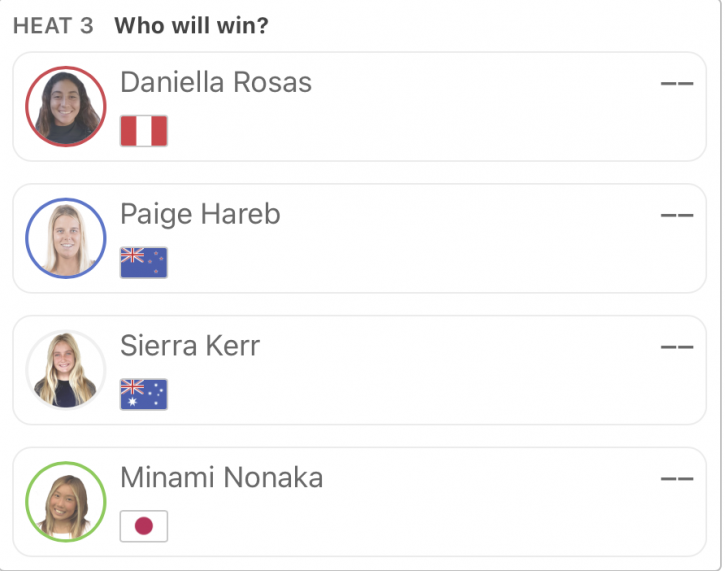This screenshot has width=725, height=571.
Task: Click the HEAT 3 label
Action: click(x=53, y=26)
